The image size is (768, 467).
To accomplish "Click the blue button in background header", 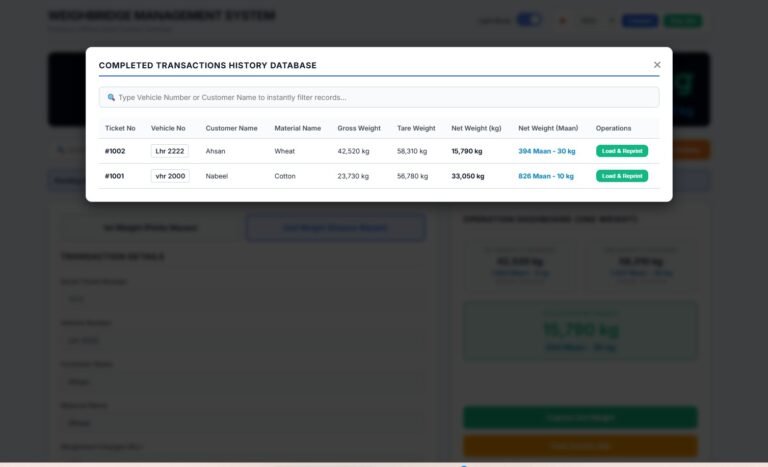I will pyautogui.click(x=640, y=21).
